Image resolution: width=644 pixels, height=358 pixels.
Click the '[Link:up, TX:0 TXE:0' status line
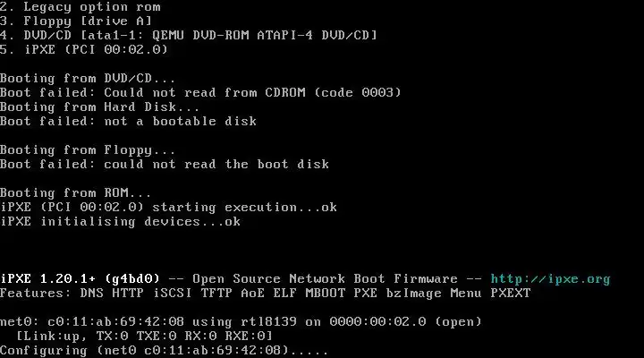144,337
